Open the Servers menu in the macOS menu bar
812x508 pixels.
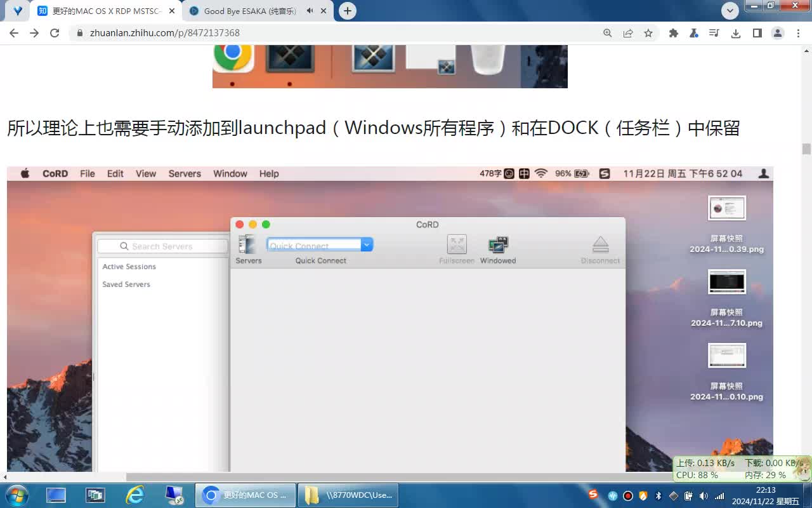184,173
